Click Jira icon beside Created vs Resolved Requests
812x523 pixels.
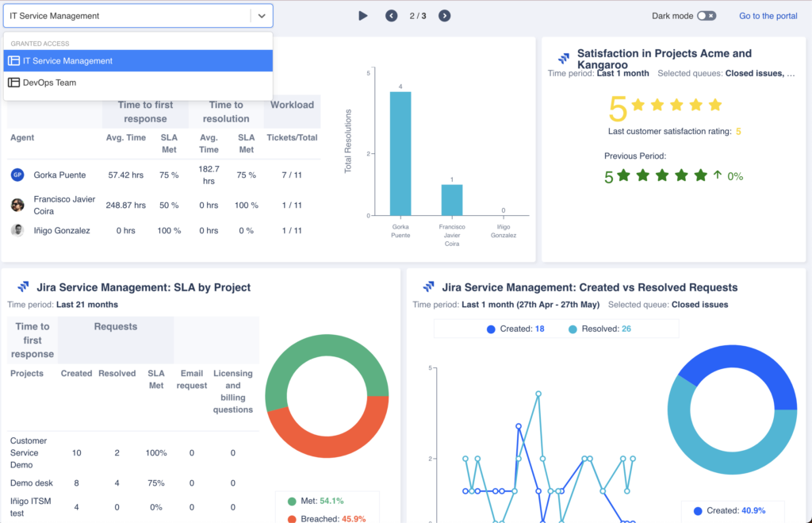point(428,286)
